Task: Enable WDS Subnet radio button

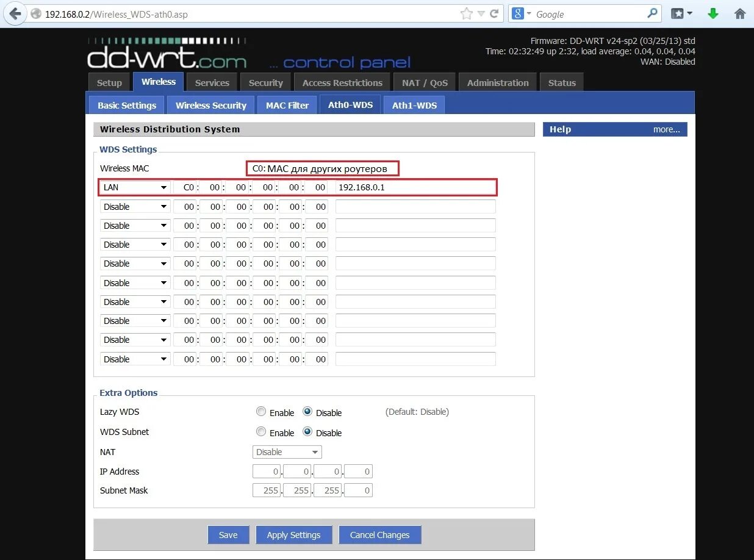Action: tap(261, 432)
